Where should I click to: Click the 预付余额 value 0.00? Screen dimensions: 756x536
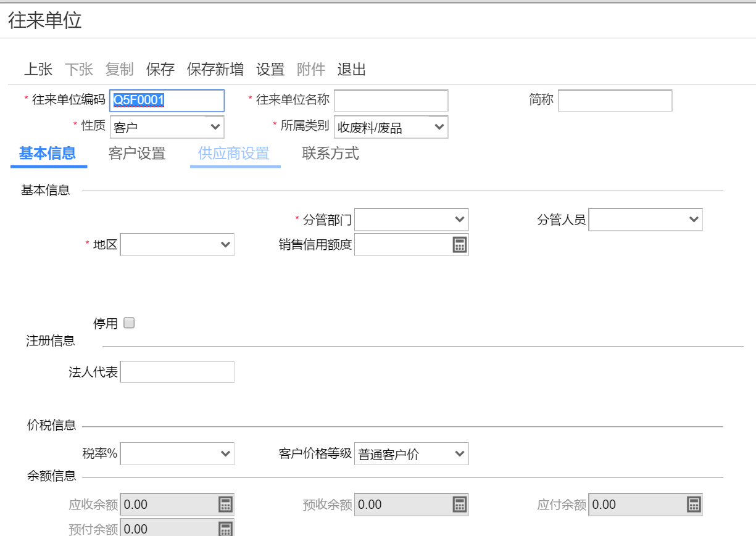(136, 529)
